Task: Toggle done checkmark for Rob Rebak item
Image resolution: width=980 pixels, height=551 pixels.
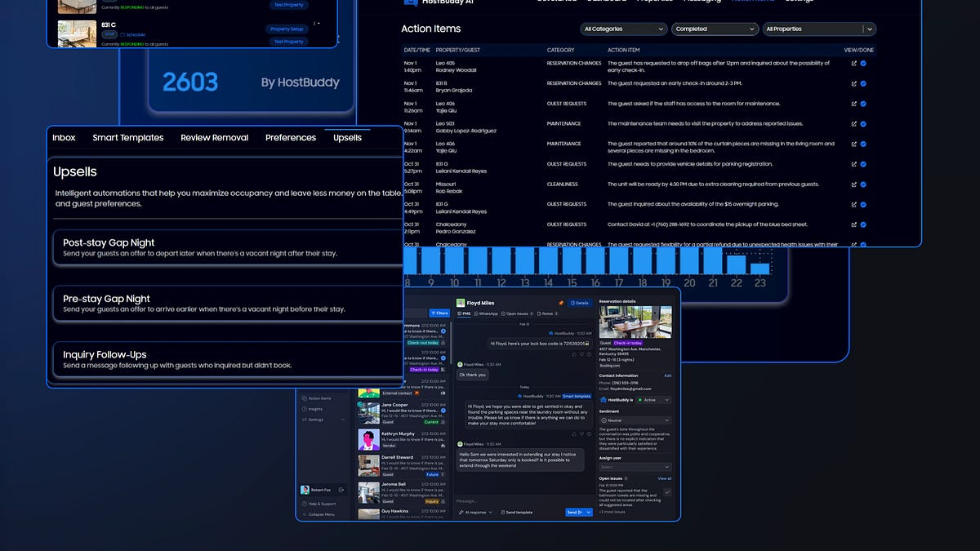Action: 863,184
